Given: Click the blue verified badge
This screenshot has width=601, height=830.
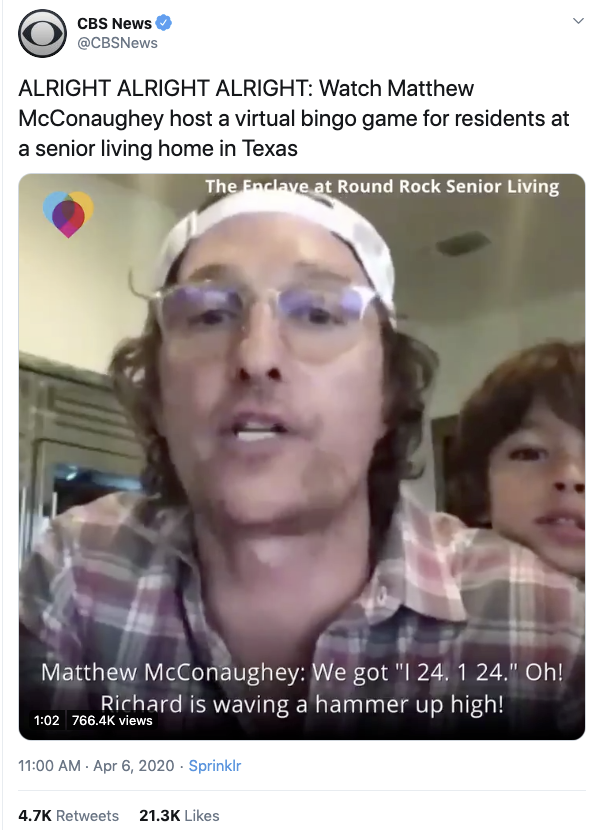Looking at the screenshot, I should (164, 23).
